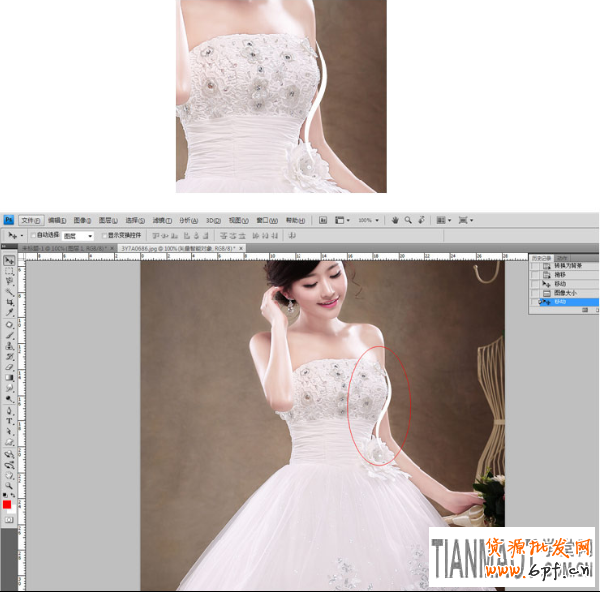The height and width of the screenshot is (592, 600).
Task: Select the Eraser tool
Action: click(9, 366)
